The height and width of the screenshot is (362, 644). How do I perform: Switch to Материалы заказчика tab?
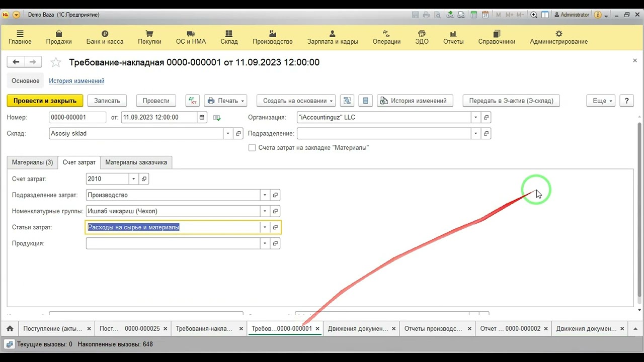pos(136,162)
